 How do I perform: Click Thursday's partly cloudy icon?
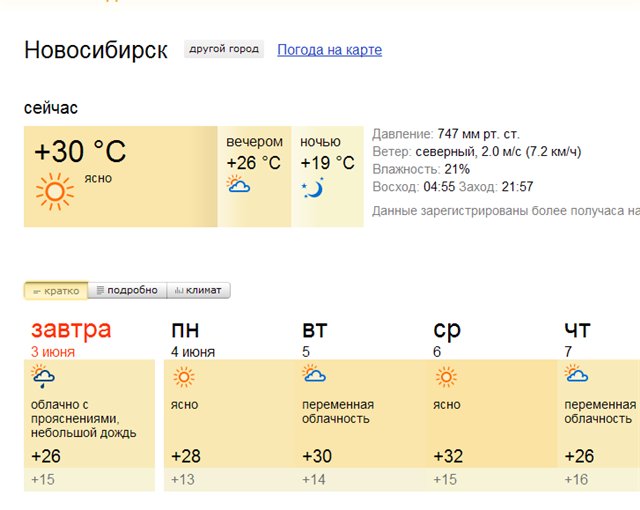[x=576, y=375]
